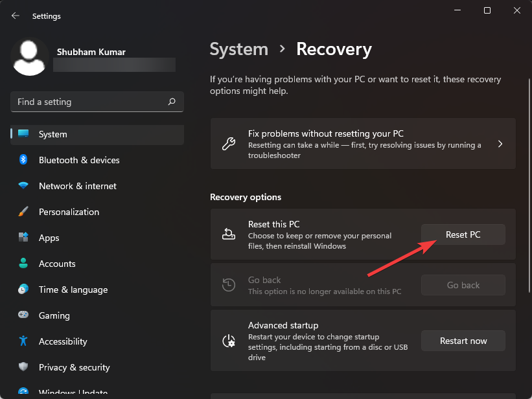Select Personalization in the sidebar
Image resolution: width=532 pixels, height=399 pixels.
[97, 212]
